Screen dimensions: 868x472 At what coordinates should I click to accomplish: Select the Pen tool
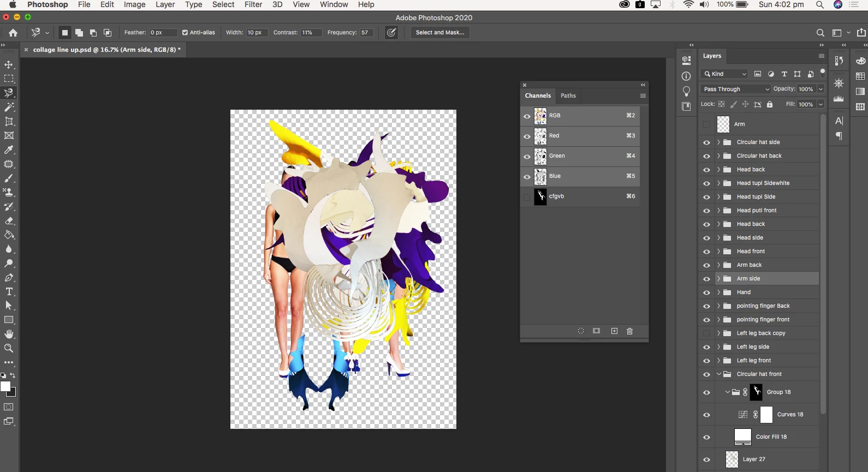coord(9,277)
